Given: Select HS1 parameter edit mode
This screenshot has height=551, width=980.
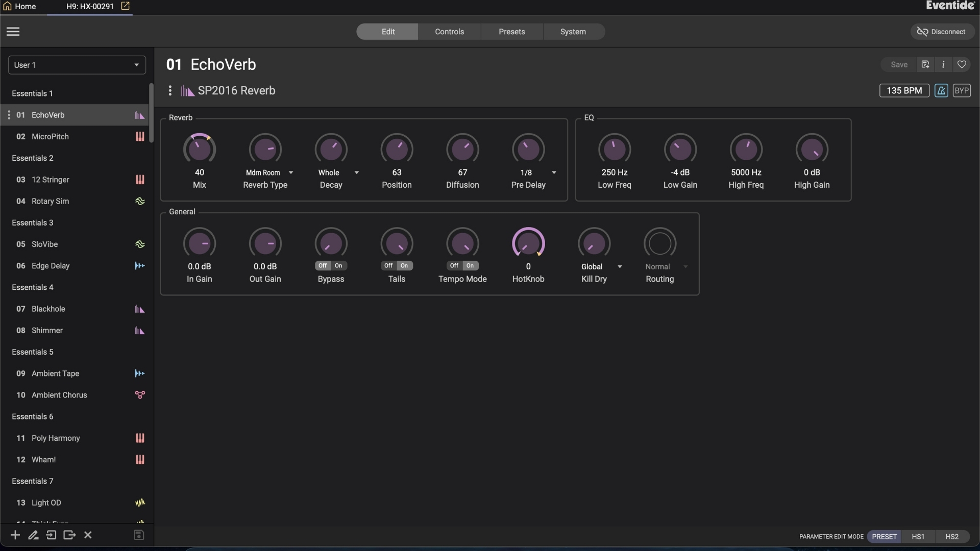Looking at the screenshot, I should click(918, 537).
